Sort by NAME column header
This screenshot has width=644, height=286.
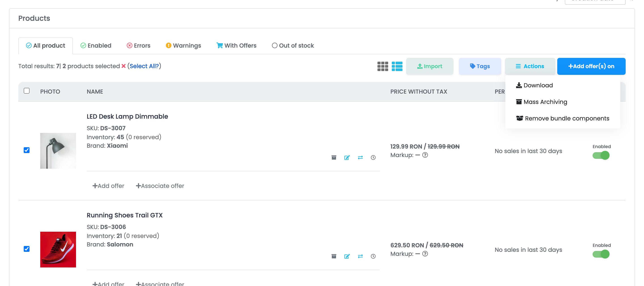click(x=95, y=91)
